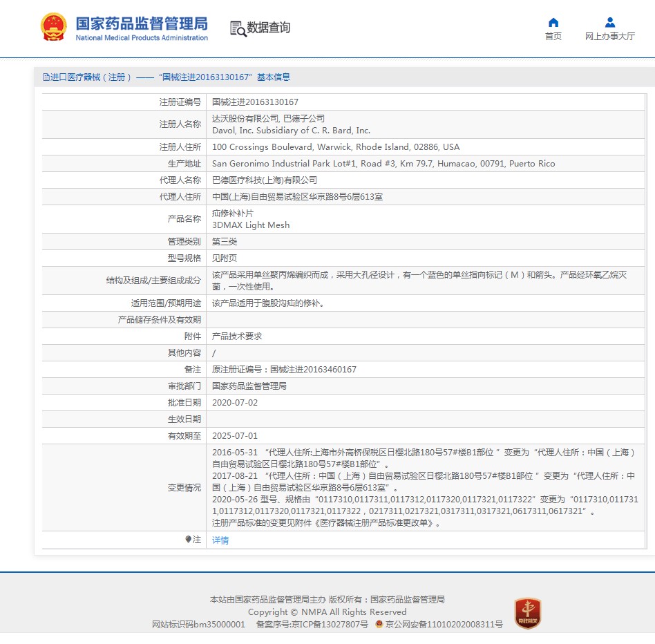The height and width of the screenshot is (644, 655).
Task: Open the 数据查询 search icon
Action: [238, 28]
